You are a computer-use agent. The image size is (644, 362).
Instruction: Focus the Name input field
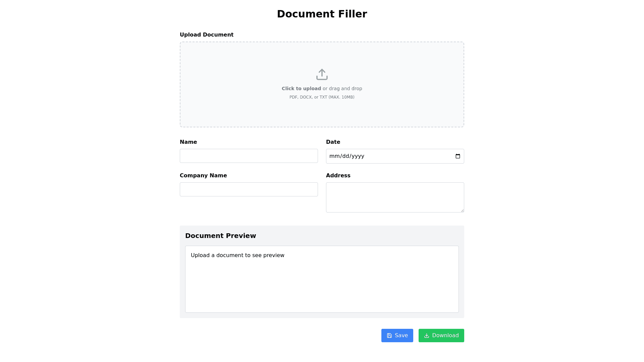coord(249,156)
